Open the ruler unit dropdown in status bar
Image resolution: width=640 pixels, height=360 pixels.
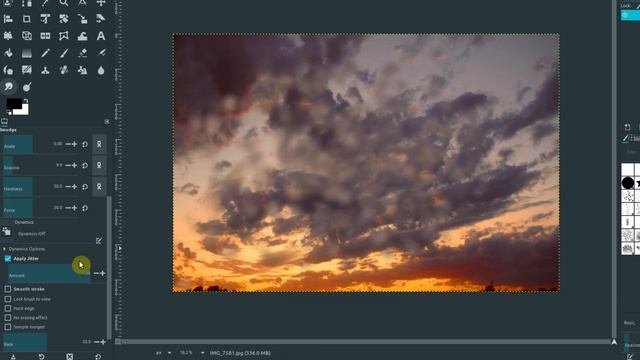pyautogui.click(x=169, y=353)
